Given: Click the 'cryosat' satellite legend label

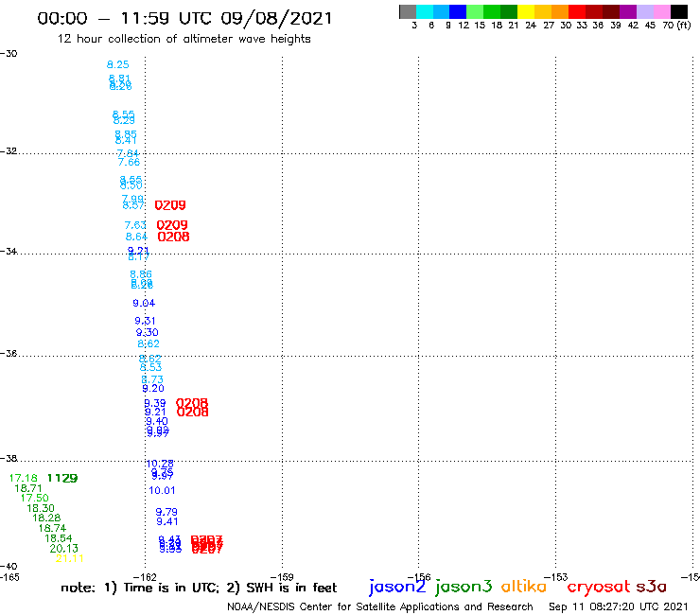Looking at the screenshot, I should click(599, 587).
